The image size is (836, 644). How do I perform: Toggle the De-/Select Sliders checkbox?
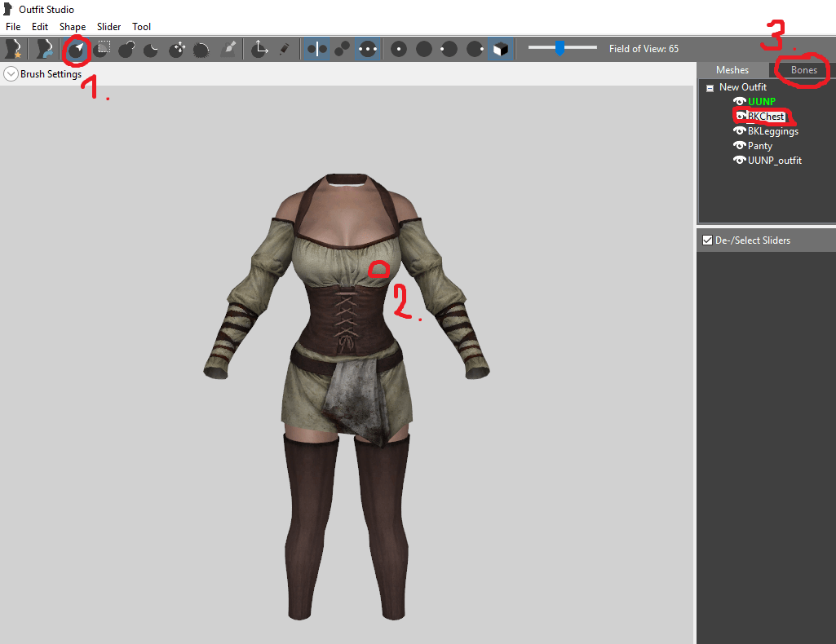pos(707,240)
